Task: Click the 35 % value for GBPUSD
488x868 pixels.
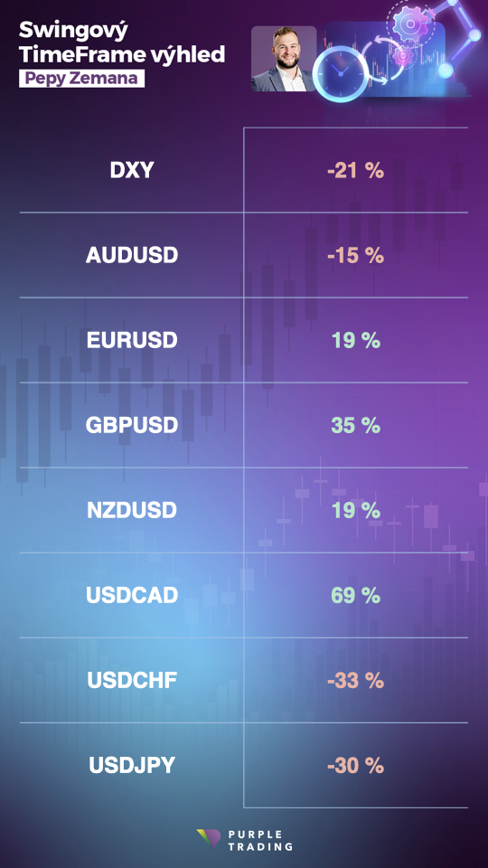Action: coord(355,425)
